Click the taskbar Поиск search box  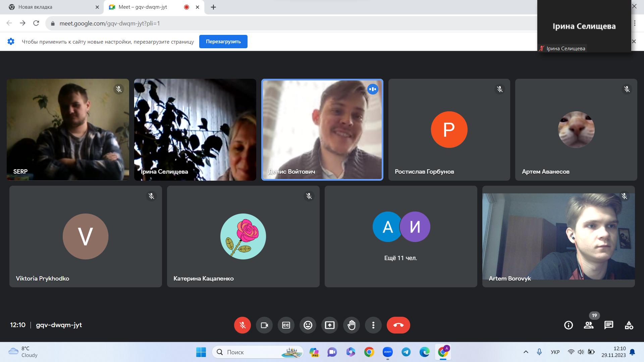258,352
